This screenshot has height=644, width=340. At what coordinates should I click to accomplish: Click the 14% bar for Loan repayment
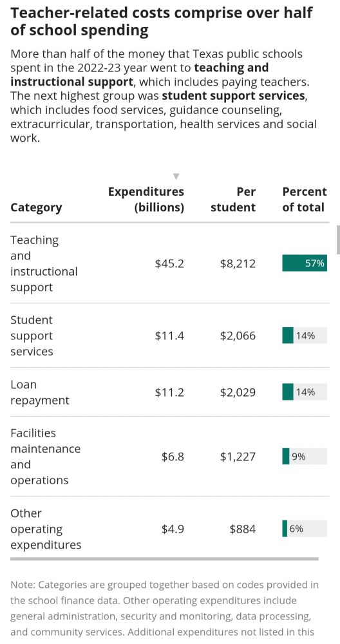[305, 392]
